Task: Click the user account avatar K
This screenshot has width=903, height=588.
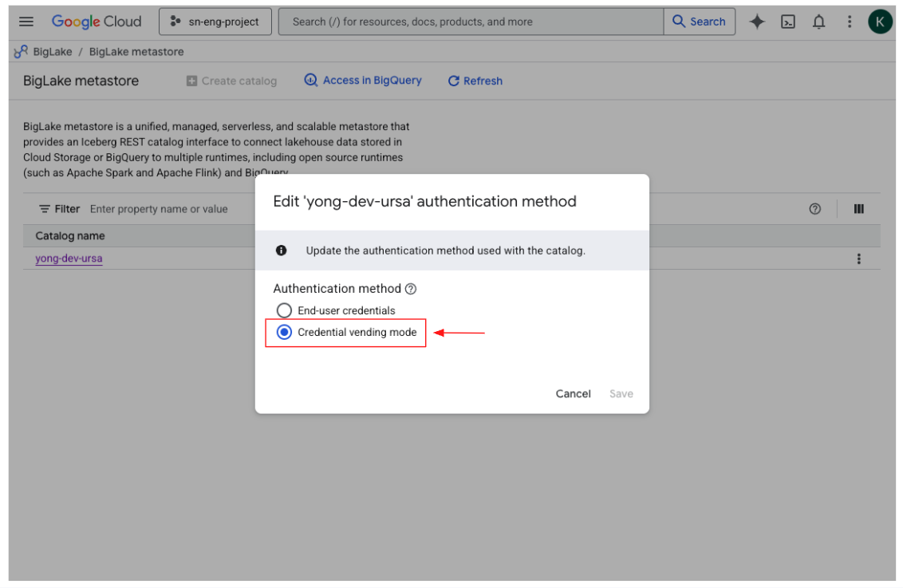Action: click(880, 22)
